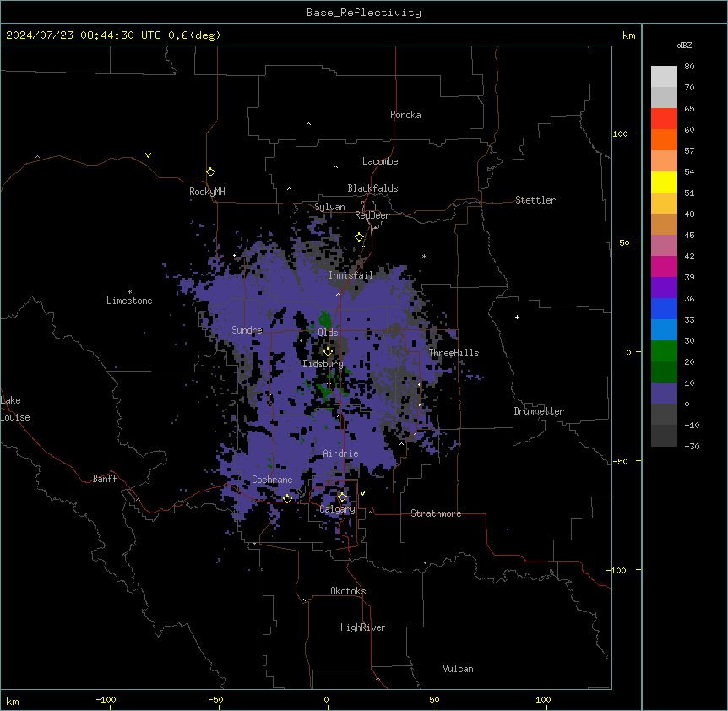Viewport: 728px width, 711px height.
Task: Click the Cochrane city label
Action: click(272, 480)
